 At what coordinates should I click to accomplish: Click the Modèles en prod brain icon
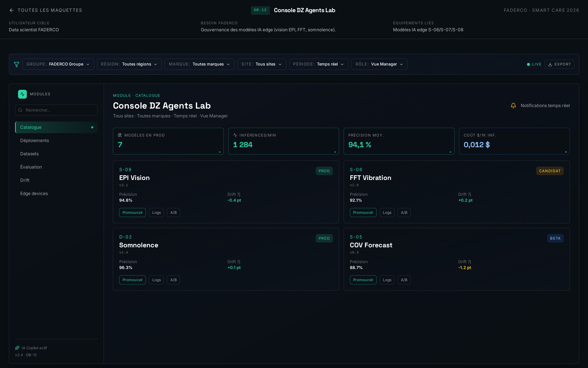point(120,135)
